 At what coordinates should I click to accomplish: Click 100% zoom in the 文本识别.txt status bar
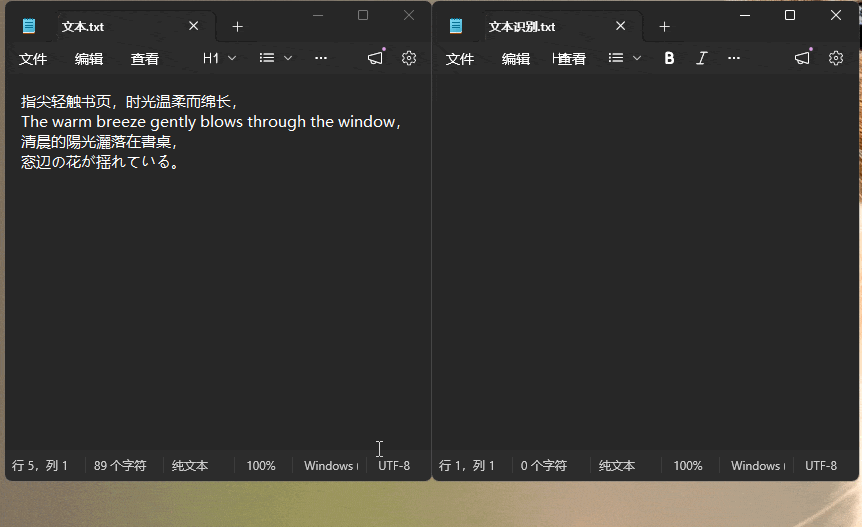tap(688, 465)
